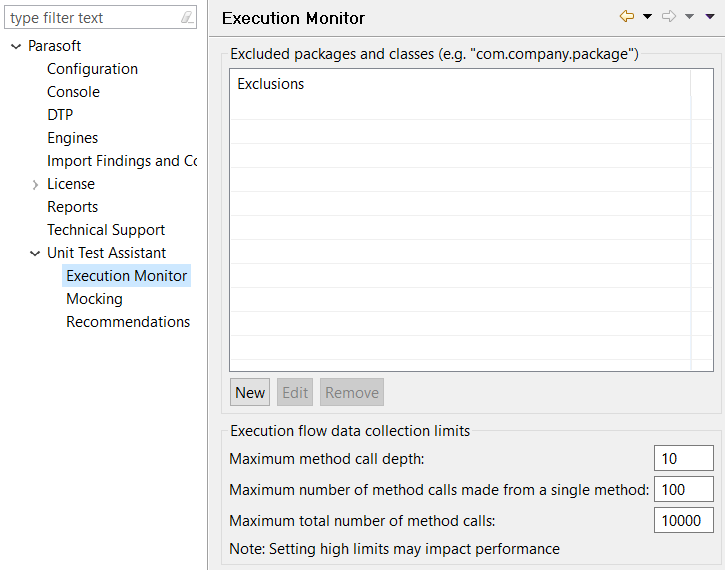The height and width of the screenshot is (570, 725).
Task: Click the back navigation arrow icon
Action: click(x=627, y=17)
